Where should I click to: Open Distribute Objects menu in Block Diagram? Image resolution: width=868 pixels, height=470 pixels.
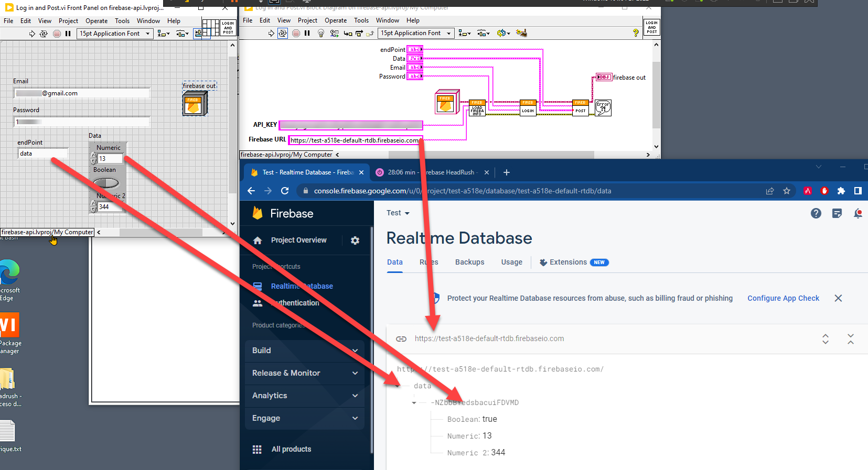click(x=483, y=33)
